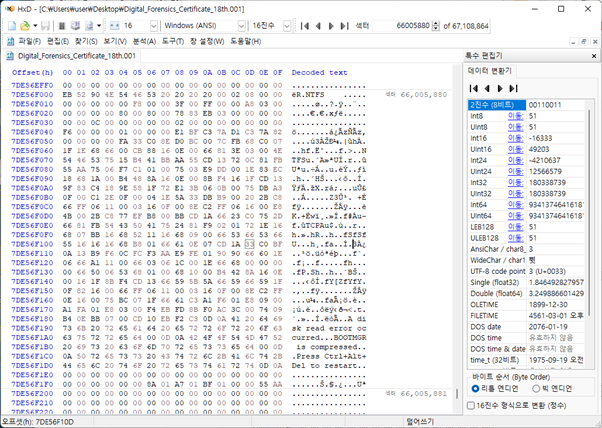Click the Open file toolbar icon

(x=25, y=26)
